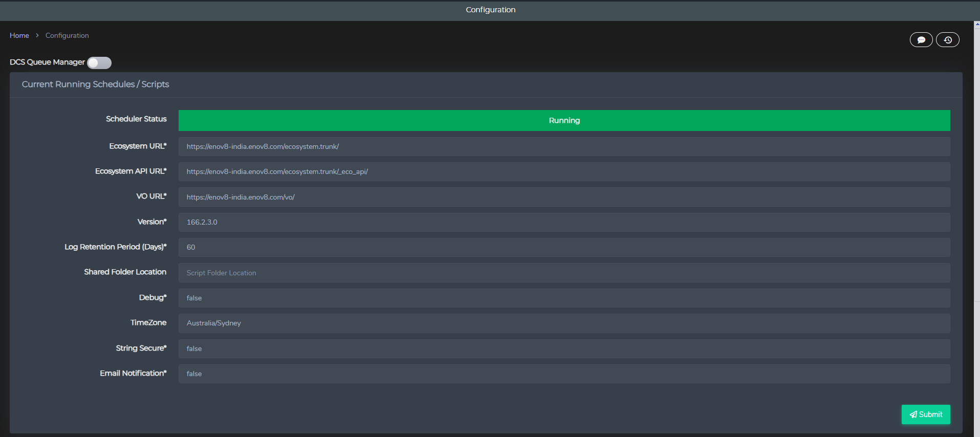The height and width of the screenshot is (437, 980).
Task: Click the Configuration breadcrumb item
Action: [x=67, y=35]
